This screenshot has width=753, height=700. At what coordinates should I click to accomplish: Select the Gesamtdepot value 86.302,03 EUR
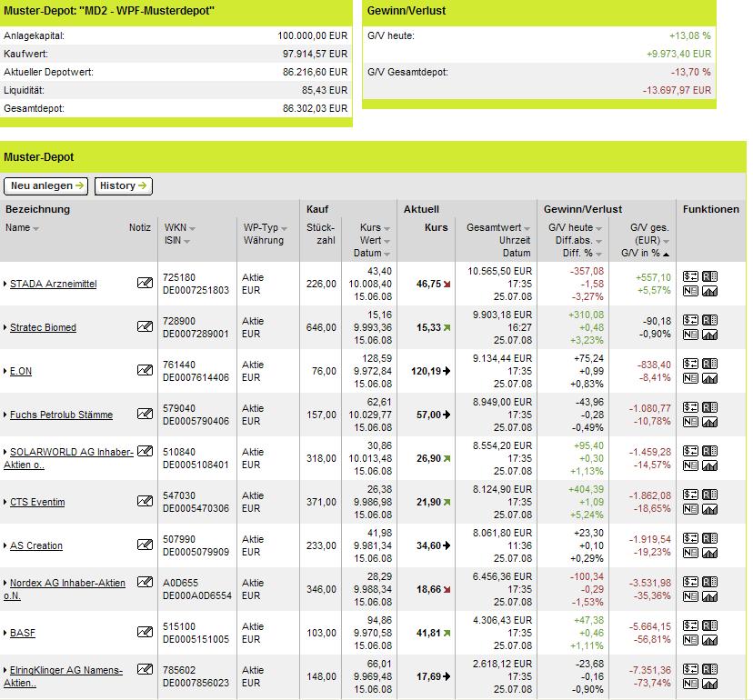(315, 108)
